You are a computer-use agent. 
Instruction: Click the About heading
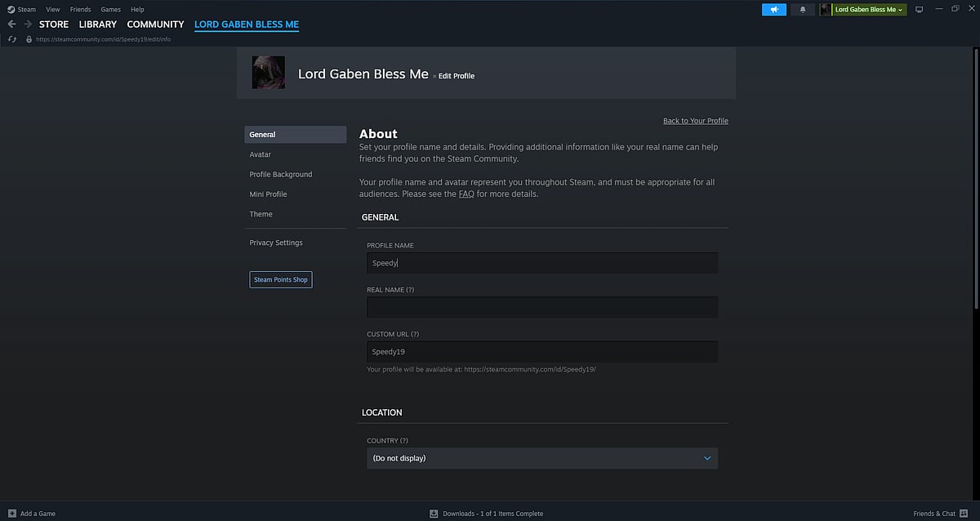coord(378,134)
